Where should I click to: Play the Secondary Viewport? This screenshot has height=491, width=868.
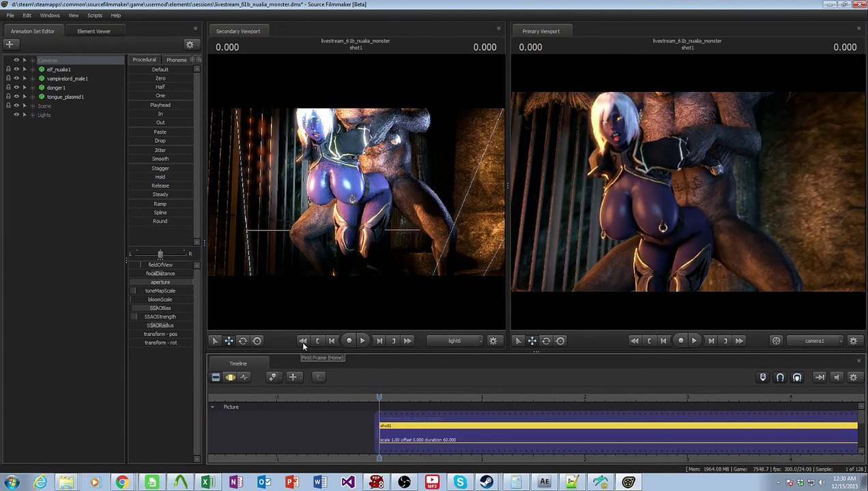362,341
